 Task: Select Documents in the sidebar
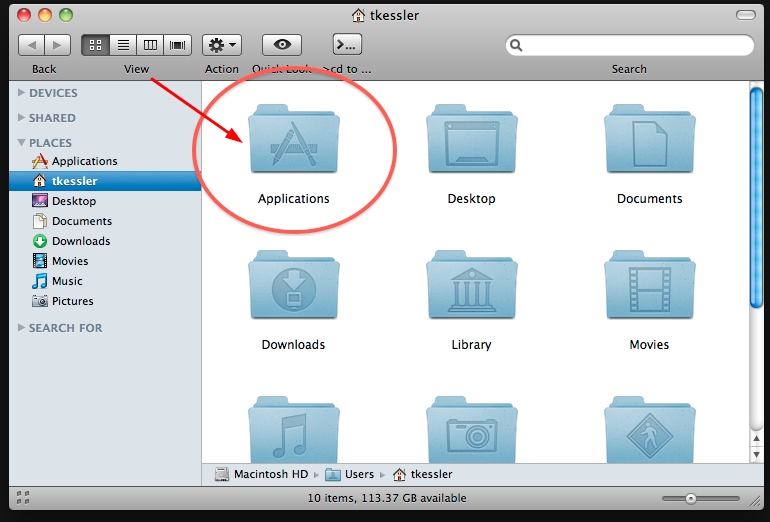click(105, 221)
